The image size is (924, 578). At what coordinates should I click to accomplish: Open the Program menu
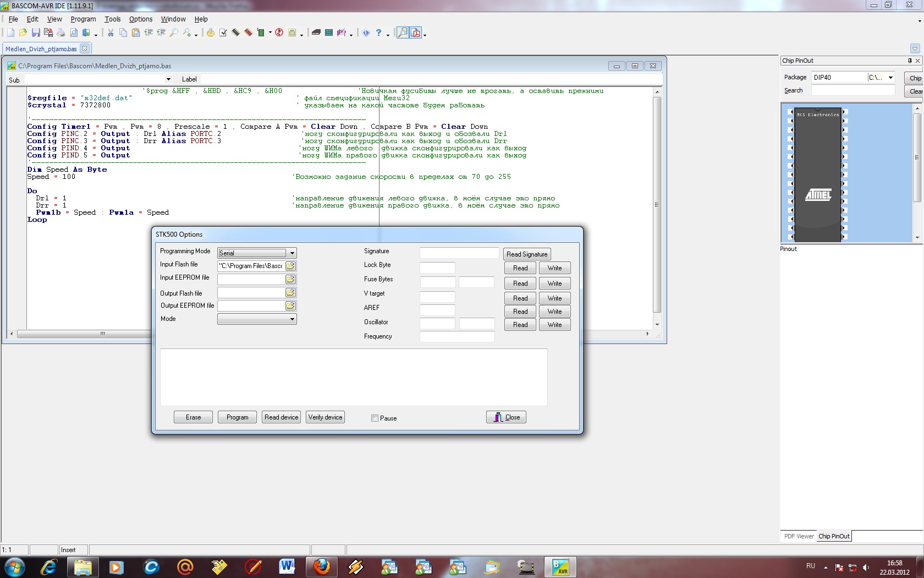[x=83, y=19]
